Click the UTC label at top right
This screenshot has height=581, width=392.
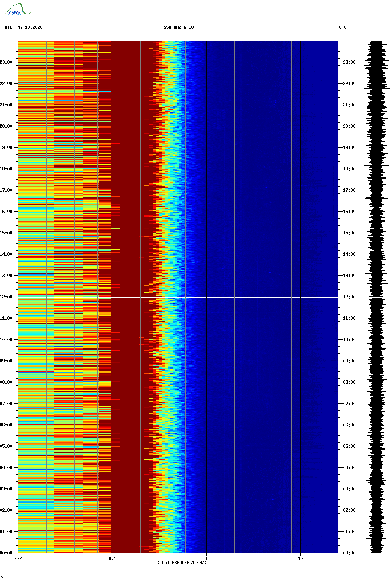tap(343, 27)
